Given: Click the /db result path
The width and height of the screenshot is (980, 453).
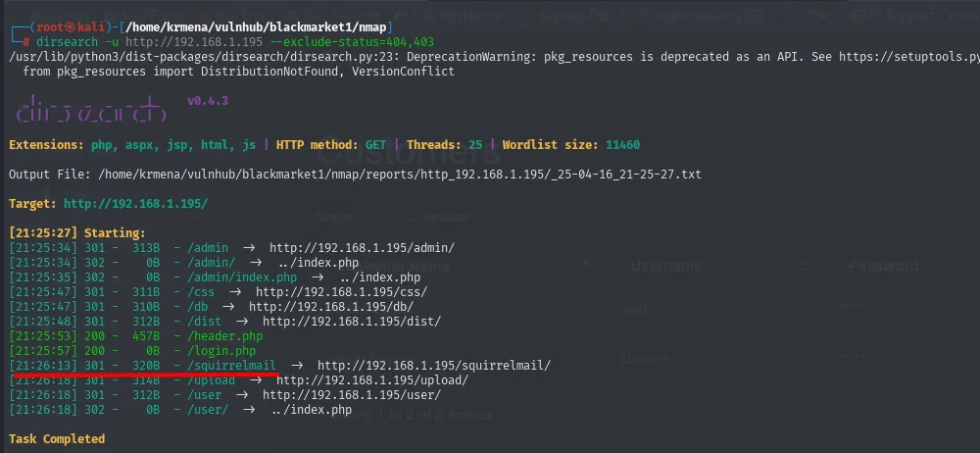Looking at the screenshot, I should coord(198,307).
